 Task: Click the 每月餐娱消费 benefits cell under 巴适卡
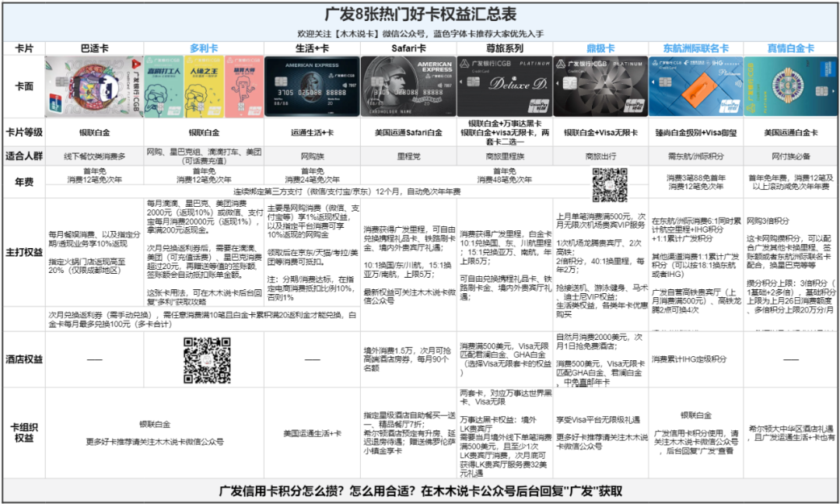[x=94, y=252]
